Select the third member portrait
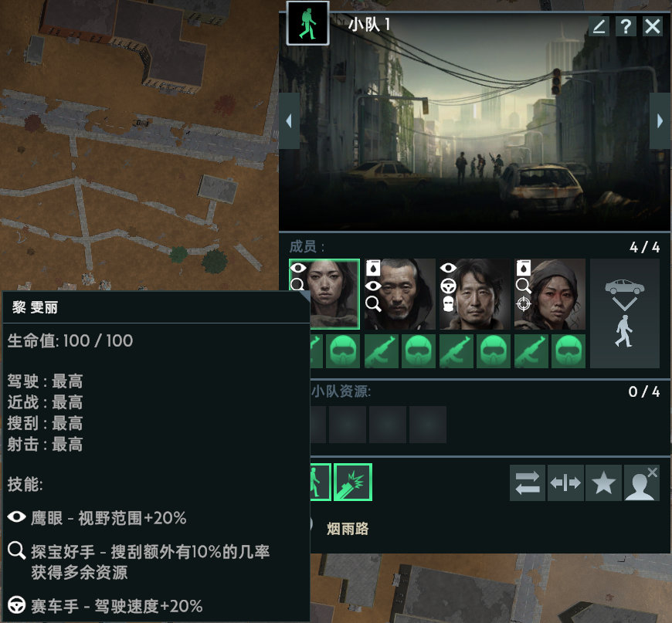The width and height of the screenshot is (672, 623). (x=475, y=294)
